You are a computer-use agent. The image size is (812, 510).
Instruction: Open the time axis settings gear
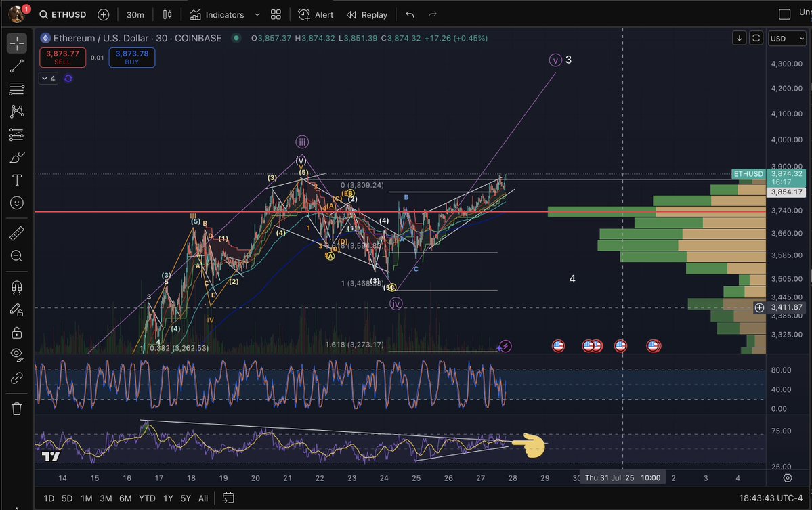point(787,478)
